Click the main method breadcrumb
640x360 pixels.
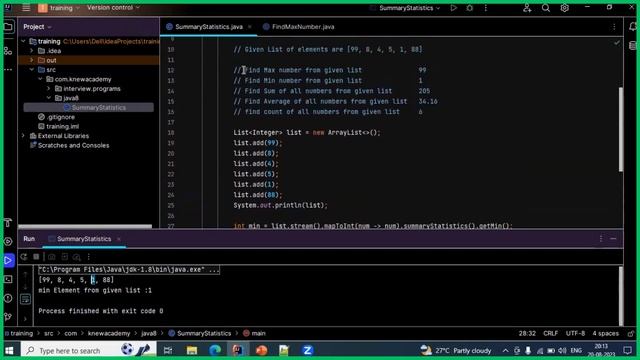pos(254,333)
